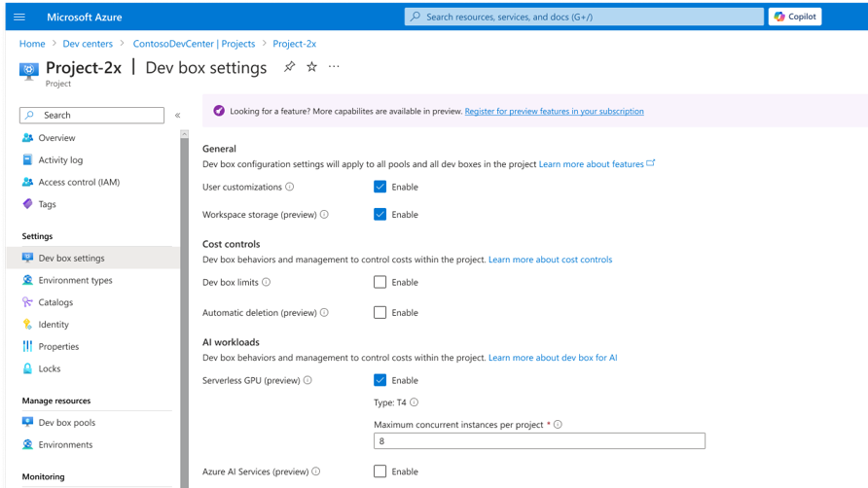Click the User customizations info icon
The width and height of the screenshot is (868, 488).
[x=290, y=187]
